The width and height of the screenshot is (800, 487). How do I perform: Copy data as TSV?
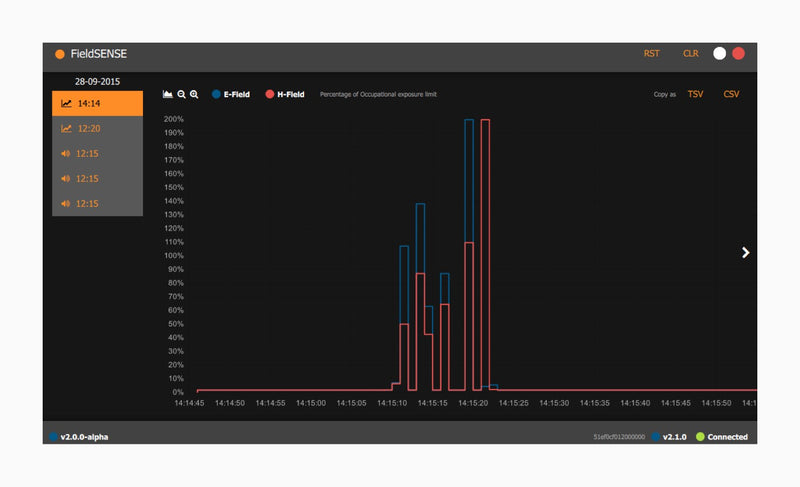(696, 94)
